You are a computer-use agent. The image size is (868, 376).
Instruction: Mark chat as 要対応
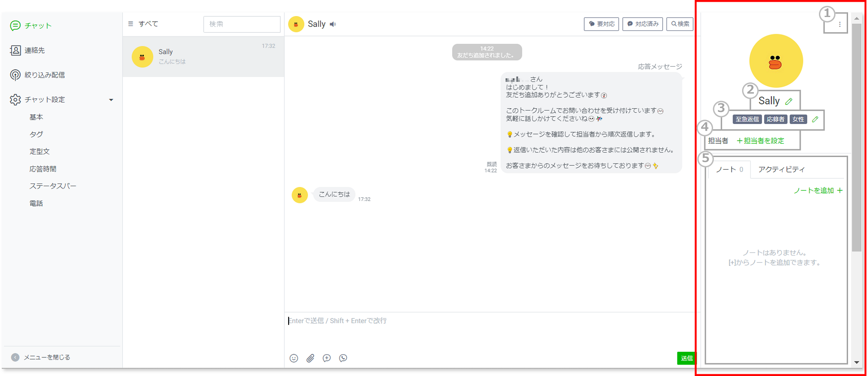[601, 24]
